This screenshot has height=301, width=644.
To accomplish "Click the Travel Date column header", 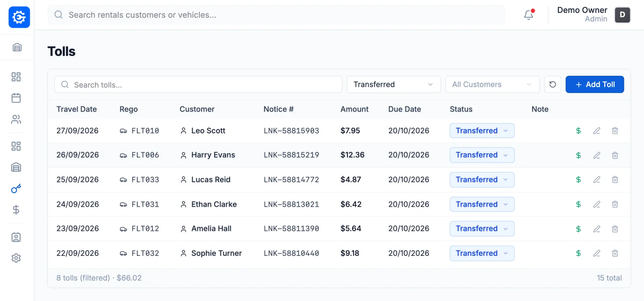I will coord(76,109).
